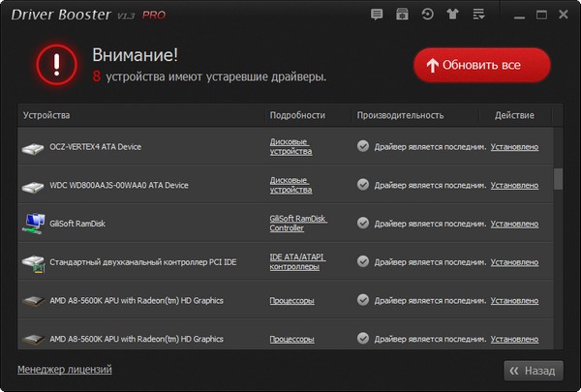This screenshot has width=581, height=392.
Task: Click the checkmark icon in OCZ-VERTEX4 row
Action: [x=363, y=146]
